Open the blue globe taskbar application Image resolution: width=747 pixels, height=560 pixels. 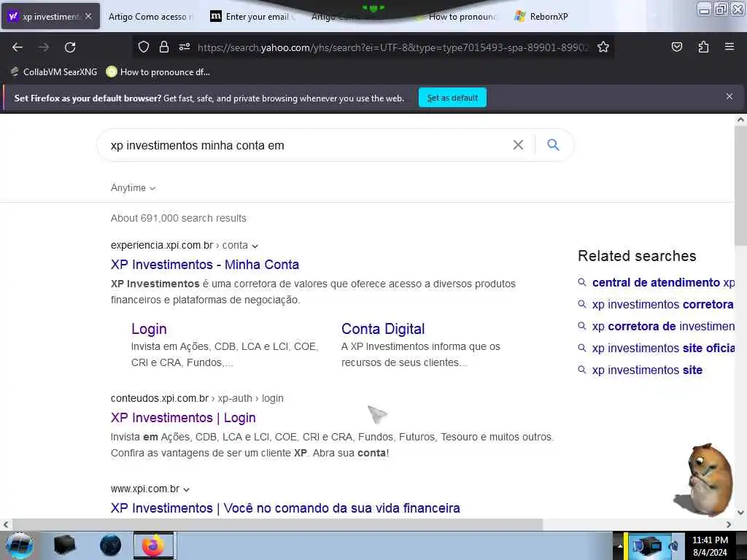pos(110,545)
